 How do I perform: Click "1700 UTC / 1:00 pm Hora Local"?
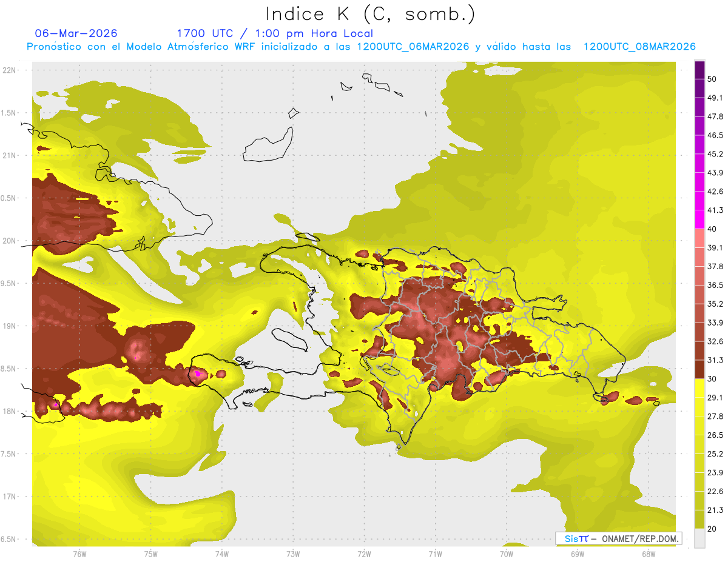coord(275,33)
